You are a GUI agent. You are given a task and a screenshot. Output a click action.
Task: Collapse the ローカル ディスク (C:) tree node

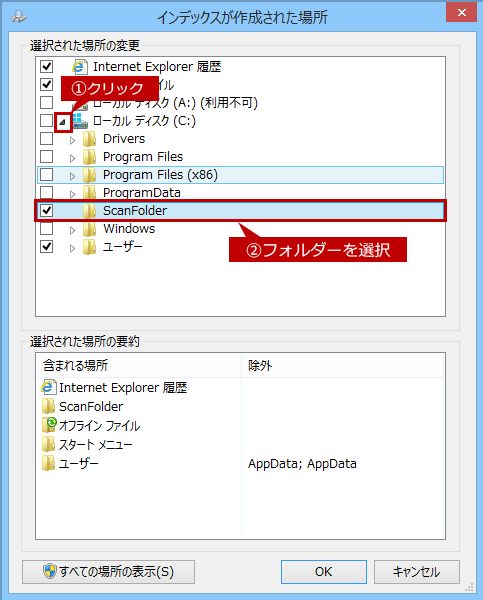62,122
